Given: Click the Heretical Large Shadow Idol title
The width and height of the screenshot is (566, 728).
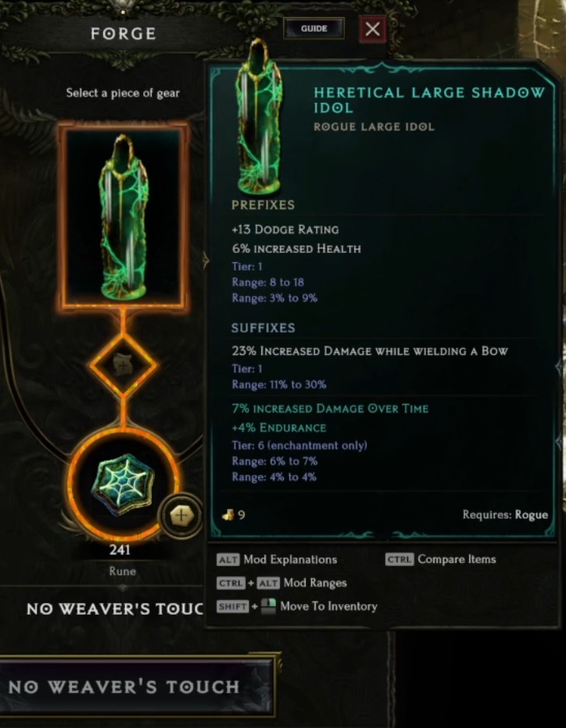Looking at the screenshot, I should [x=429, y=100].
